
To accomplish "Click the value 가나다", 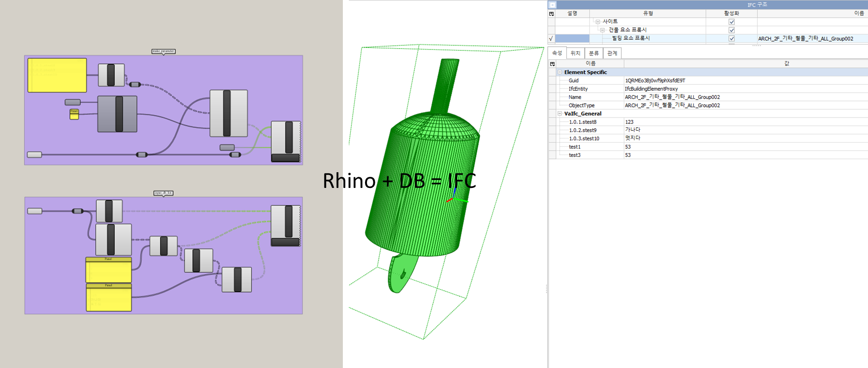I will pyautogui.click(x=632, y=131).
